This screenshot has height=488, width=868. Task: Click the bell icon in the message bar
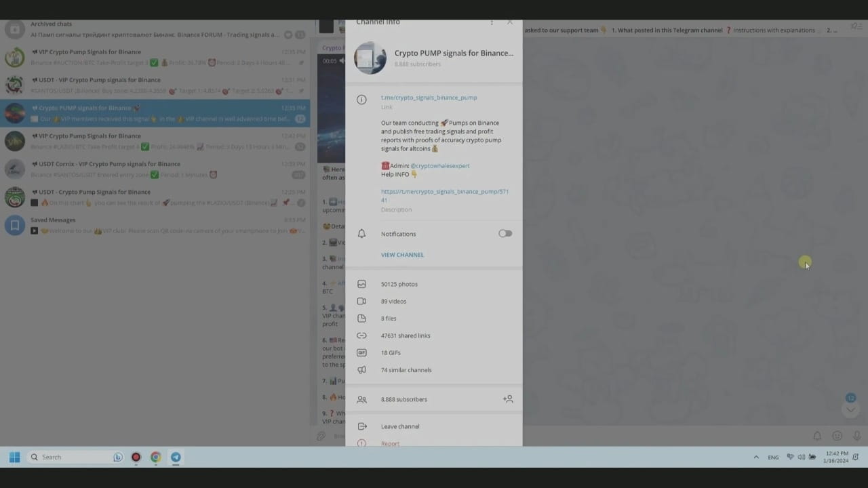point(817,436)
